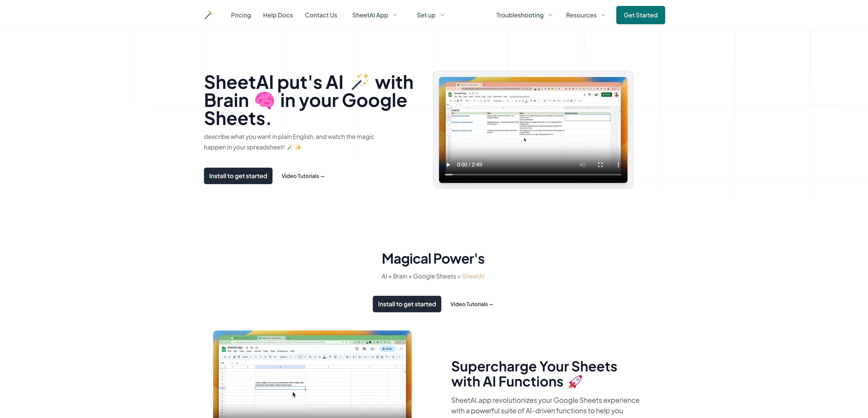Click the mute button on the demo video
Screen dimensions: 868x418
click(582, 164)
